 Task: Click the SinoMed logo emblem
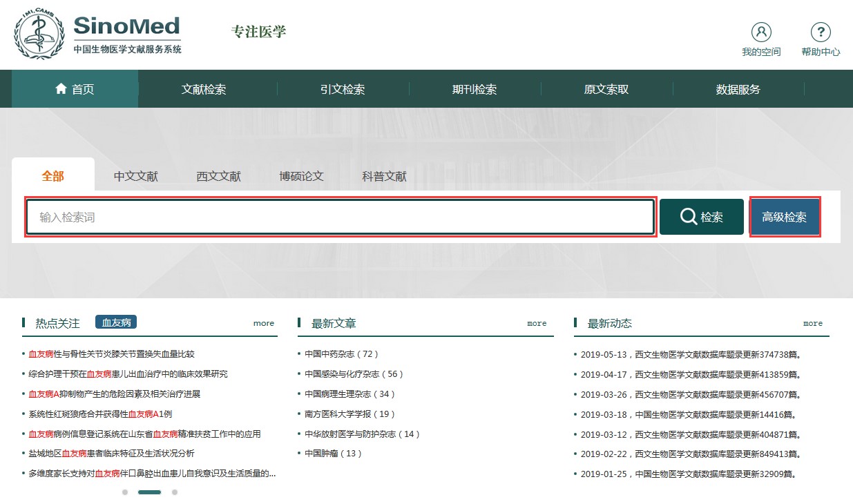coord(41,35)
